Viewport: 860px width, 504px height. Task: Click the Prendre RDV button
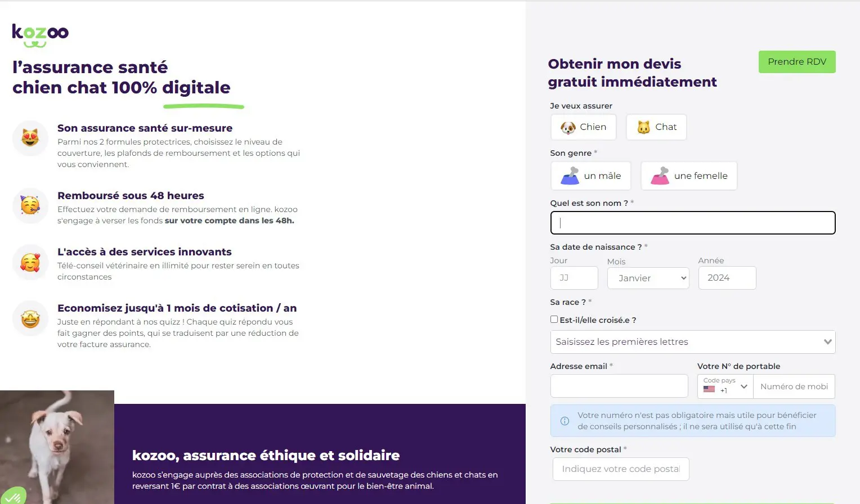pos(797,62)
